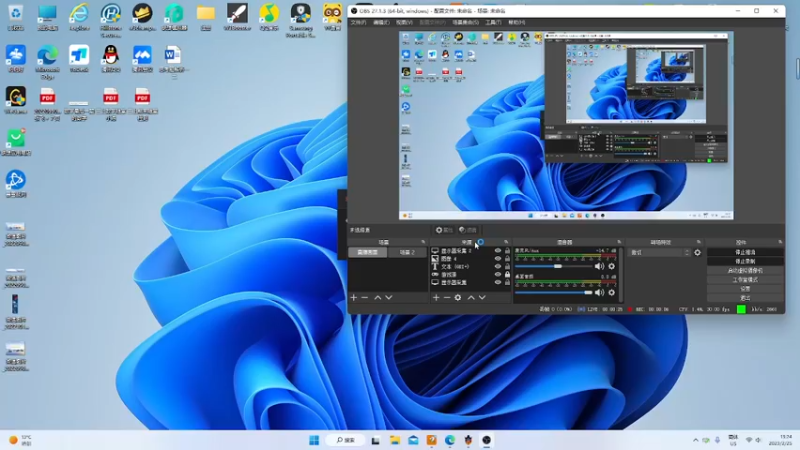Pop out the 场景 dock panel
The height and width of the screenshot is (450, 800).
point(423,242)
